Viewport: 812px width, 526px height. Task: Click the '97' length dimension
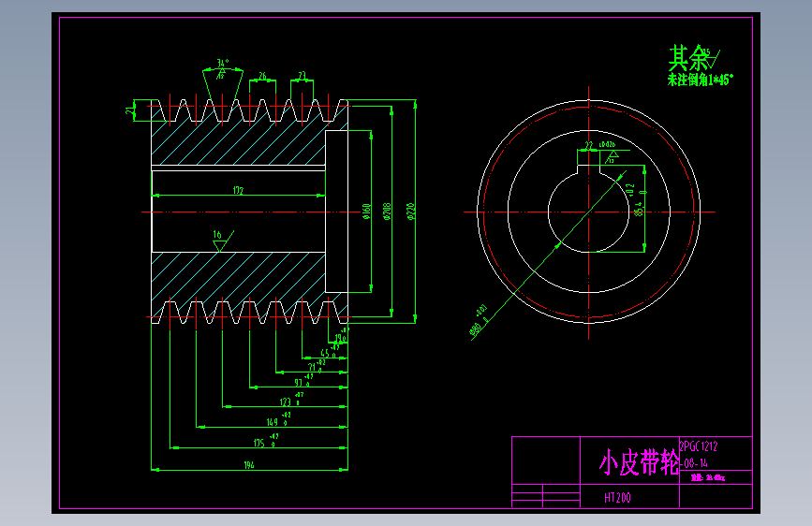[298, 383]
